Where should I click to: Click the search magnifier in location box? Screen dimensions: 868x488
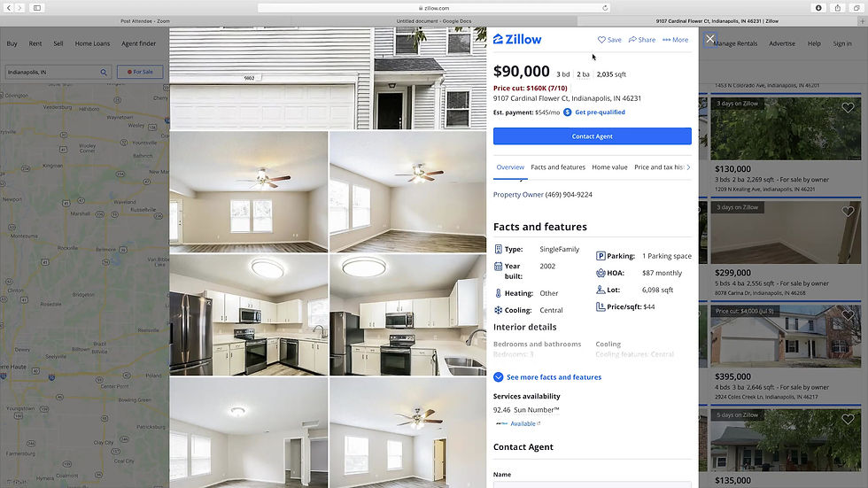tap(104, 72)
